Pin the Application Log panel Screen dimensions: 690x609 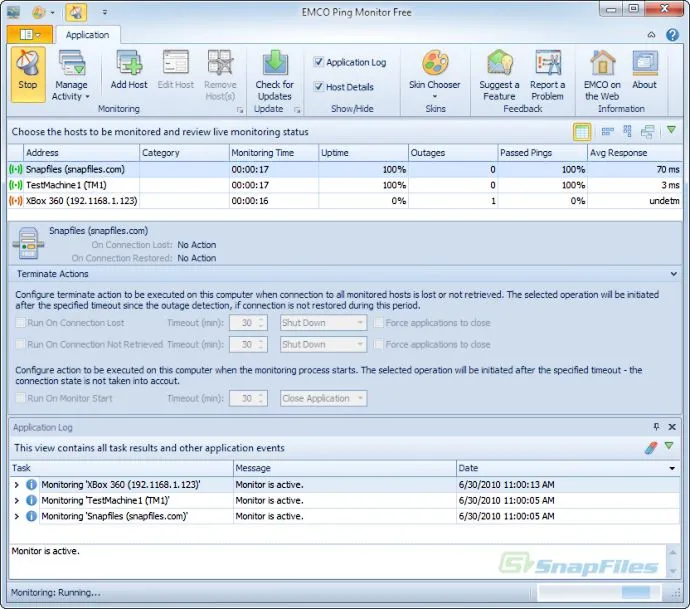coord(657,426)
